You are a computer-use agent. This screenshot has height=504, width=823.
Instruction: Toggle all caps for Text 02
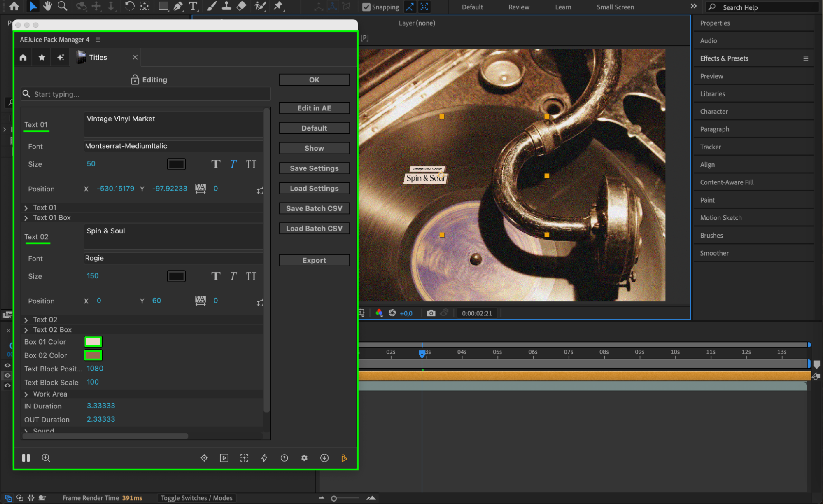tap(251, 276)
